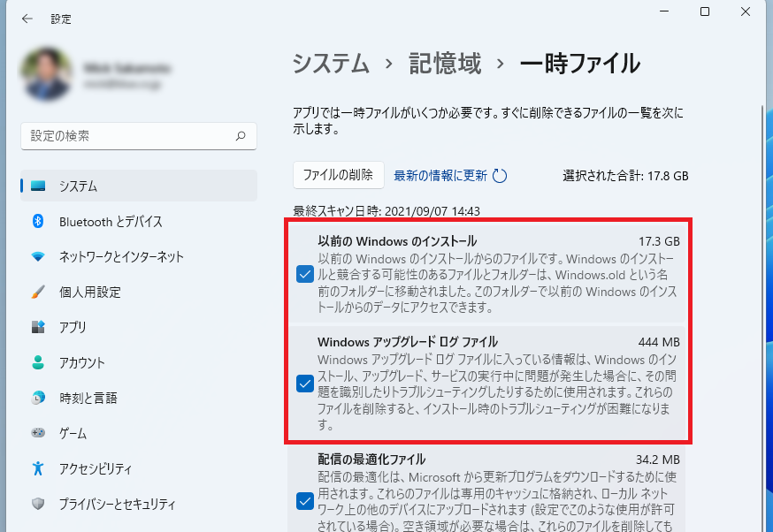
Task: Click the refresh icon beside 最新の情報に更新
Action: pos(500,176)
